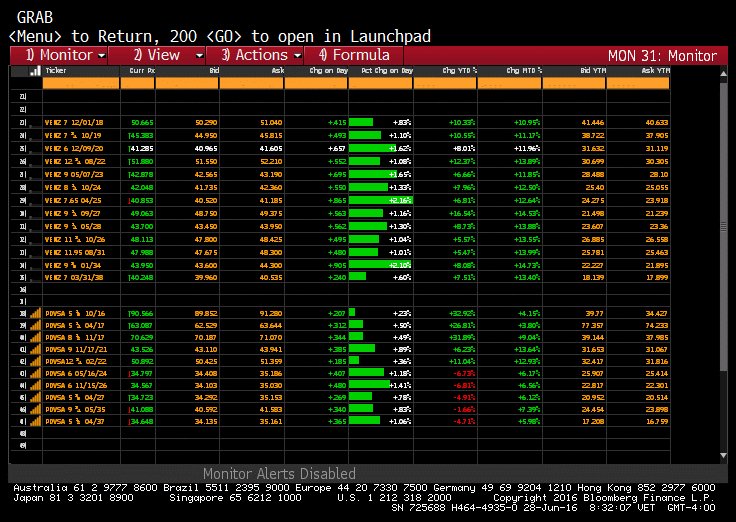Select ticker VENZ 9 05/07/23
Viewport: 736px width, 522px height.
[74, 175]
